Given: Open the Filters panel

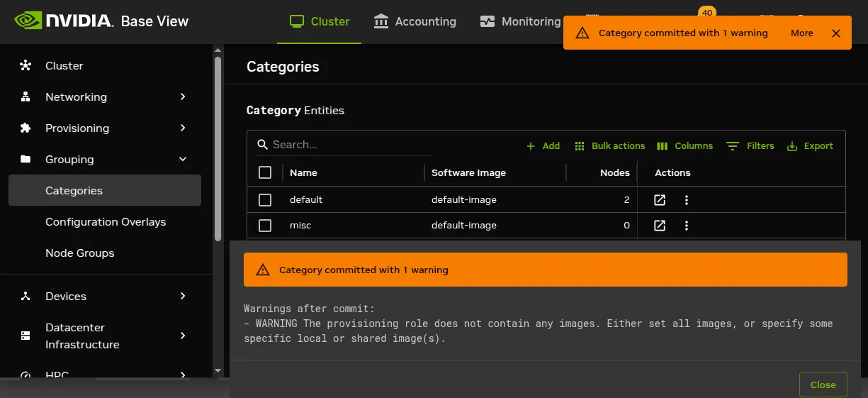Looking at the screenshot, I should tap(750, 145).
